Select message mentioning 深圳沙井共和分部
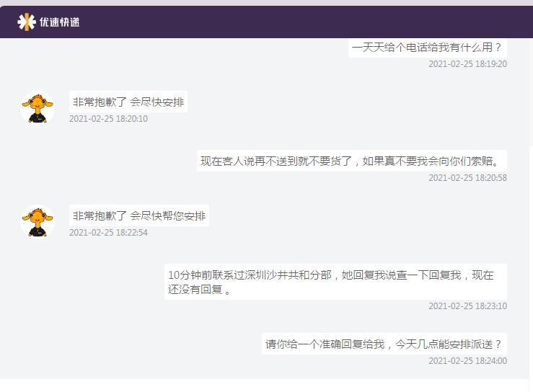533x392 pixels. [335, 282]
